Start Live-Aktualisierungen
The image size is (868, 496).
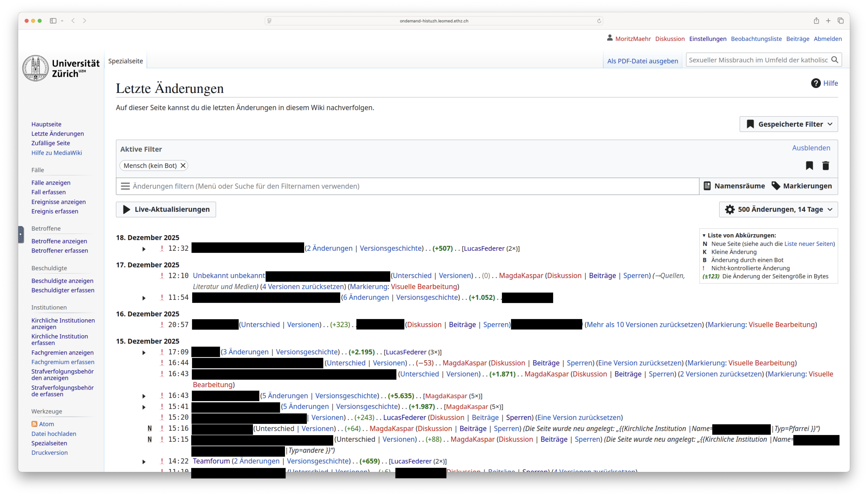[166, 209]
